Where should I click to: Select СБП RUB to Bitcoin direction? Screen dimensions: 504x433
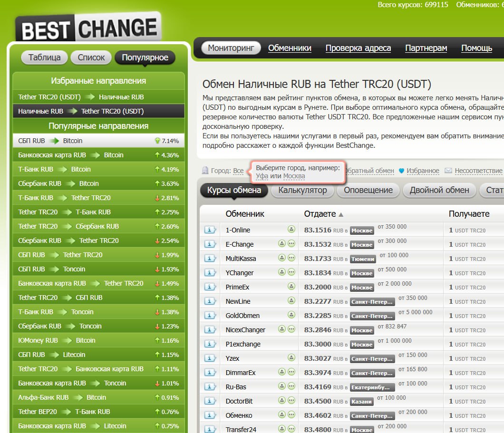tap(50, 141)
